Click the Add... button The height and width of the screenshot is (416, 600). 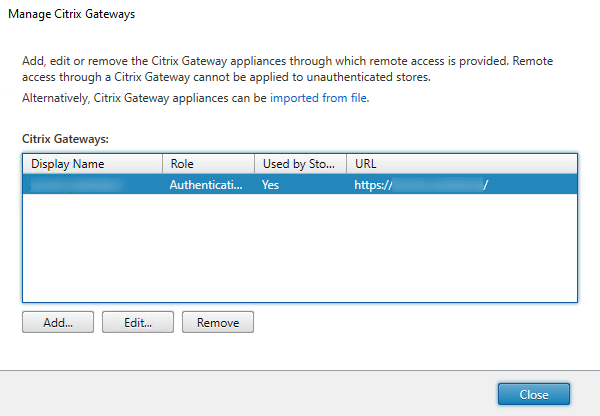[57, 322]
